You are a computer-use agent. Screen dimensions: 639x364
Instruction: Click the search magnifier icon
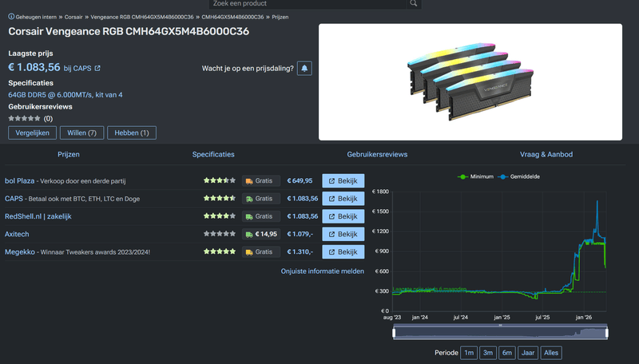pos(414,3)
